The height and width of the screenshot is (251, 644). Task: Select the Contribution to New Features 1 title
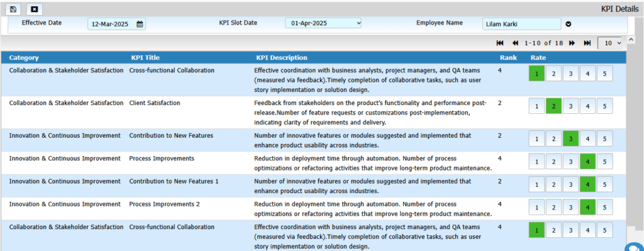point(174,181)
